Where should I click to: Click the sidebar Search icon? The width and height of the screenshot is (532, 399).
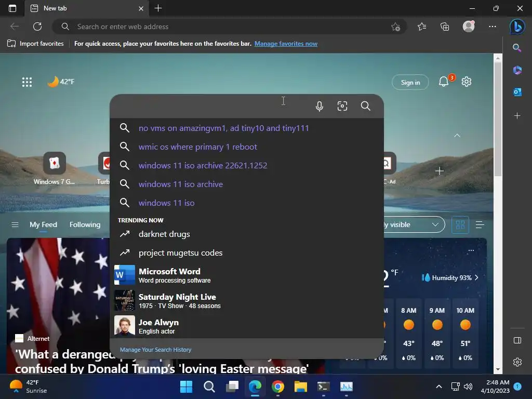tap(517, 48)
